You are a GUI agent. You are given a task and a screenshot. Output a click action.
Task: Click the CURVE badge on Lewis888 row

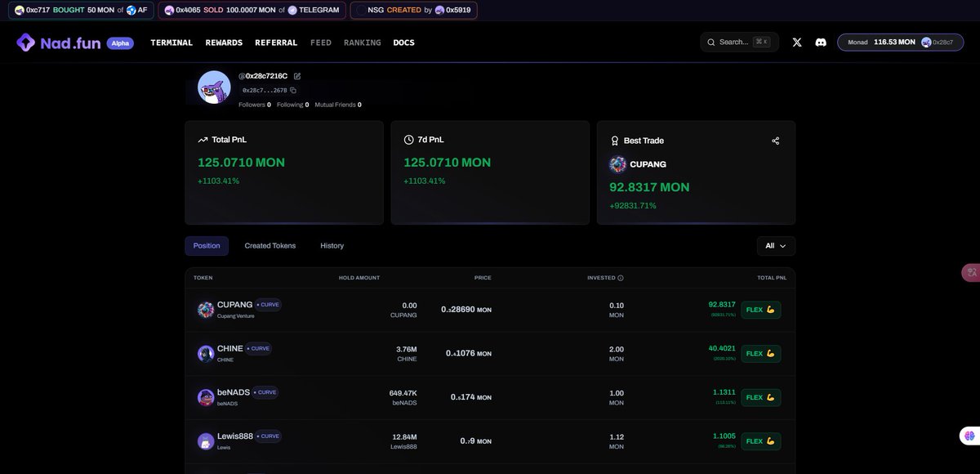coord(268,436)
